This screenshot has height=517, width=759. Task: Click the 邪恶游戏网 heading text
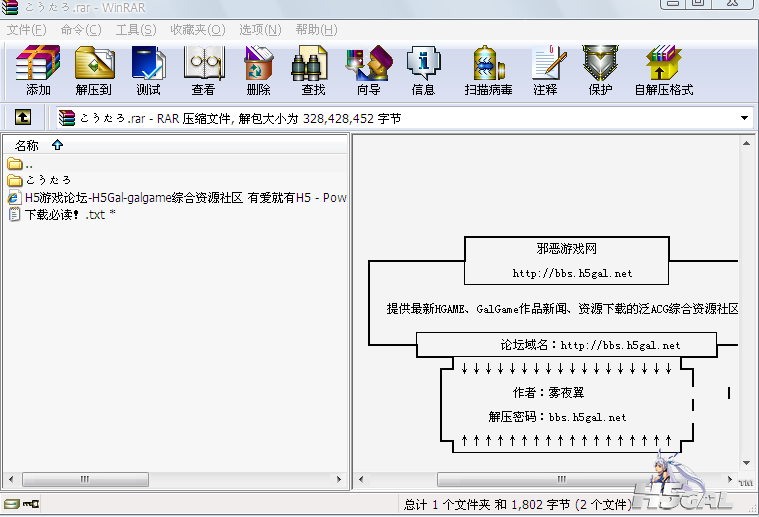566,249
